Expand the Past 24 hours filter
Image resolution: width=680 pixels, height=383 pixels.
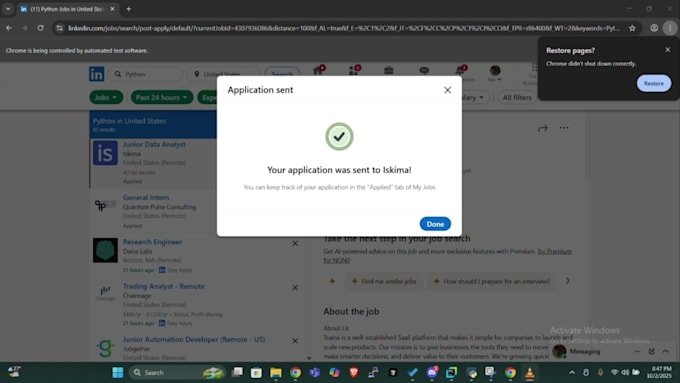click(x=162, y=97)
